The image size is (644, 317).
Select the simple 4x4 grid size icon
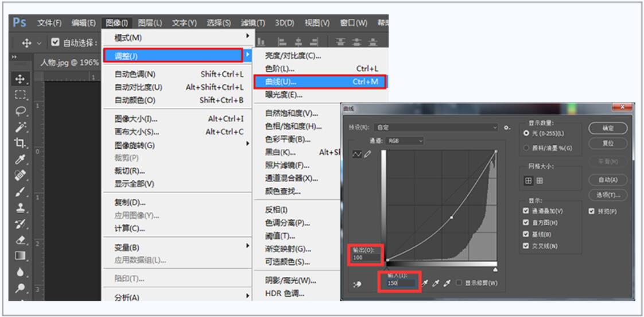[x=529, y=180]
